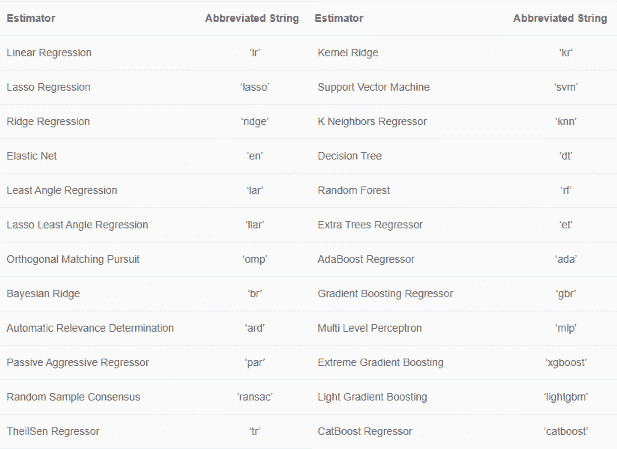Click the Ridge Regression row label
This screenshot has height=449, width=617.
(48, 121)
